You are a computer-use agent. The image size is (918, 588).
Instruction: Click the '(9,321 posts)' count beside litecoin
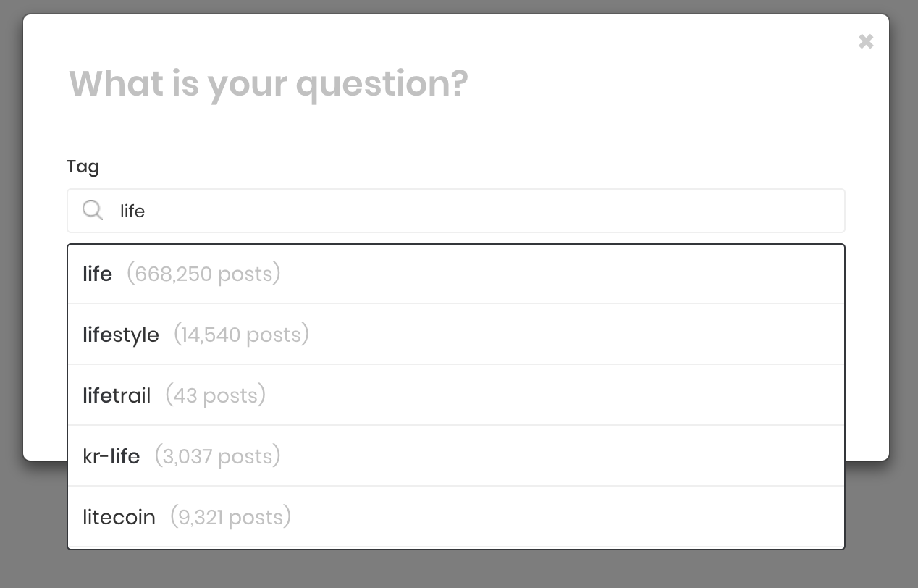pyautogui.click(x=231, y=517)
